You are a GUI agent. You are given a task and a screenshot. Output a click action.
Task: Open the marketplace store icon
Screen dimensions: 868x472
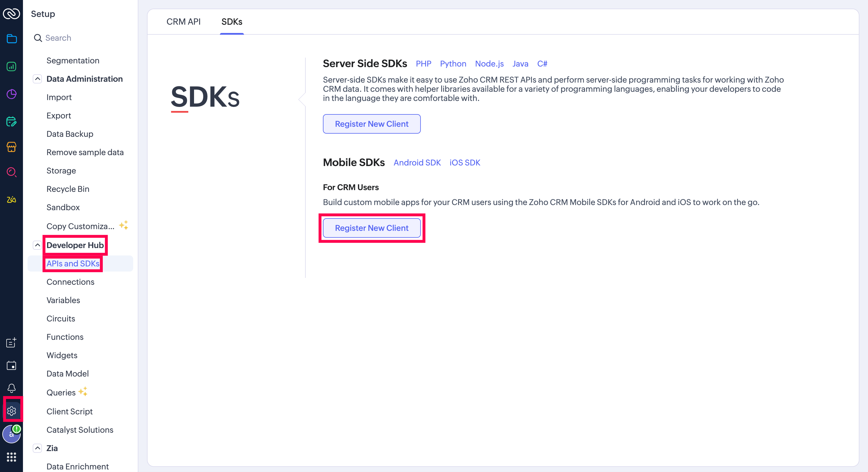(x=11, y=147)
